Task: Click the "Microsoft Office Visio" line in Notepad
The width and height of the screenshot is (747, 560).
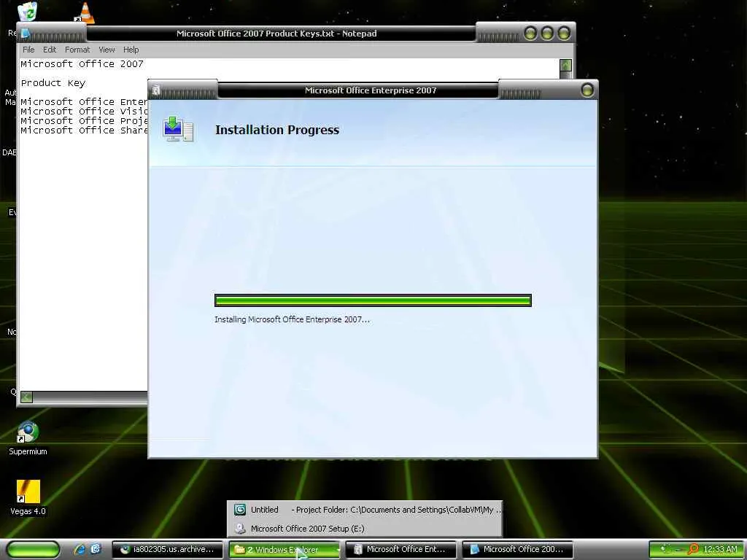Action: click(x=84, y=112)
